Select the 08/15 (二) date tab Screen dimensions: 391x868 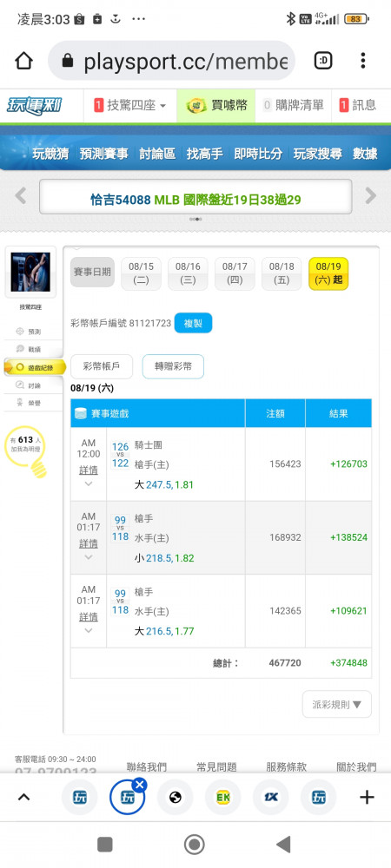pyautogui.click(x=142, y=273)
